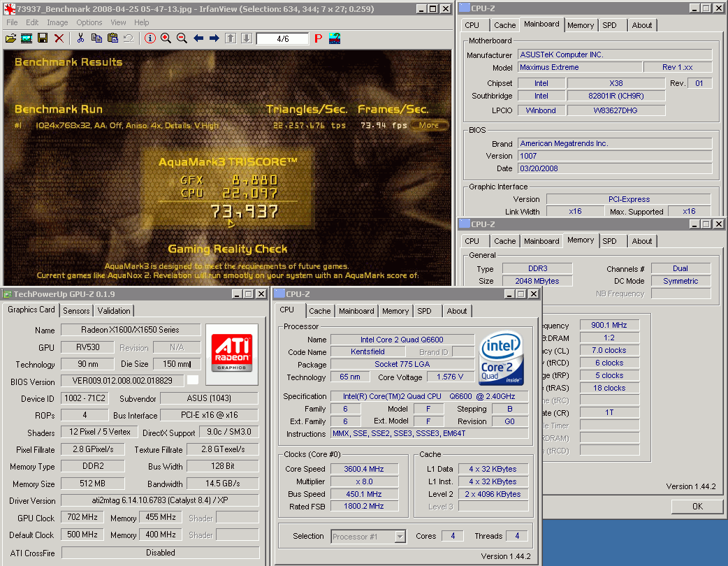Click the 73,937 AquaMark total score

click(x=245, y=212)
